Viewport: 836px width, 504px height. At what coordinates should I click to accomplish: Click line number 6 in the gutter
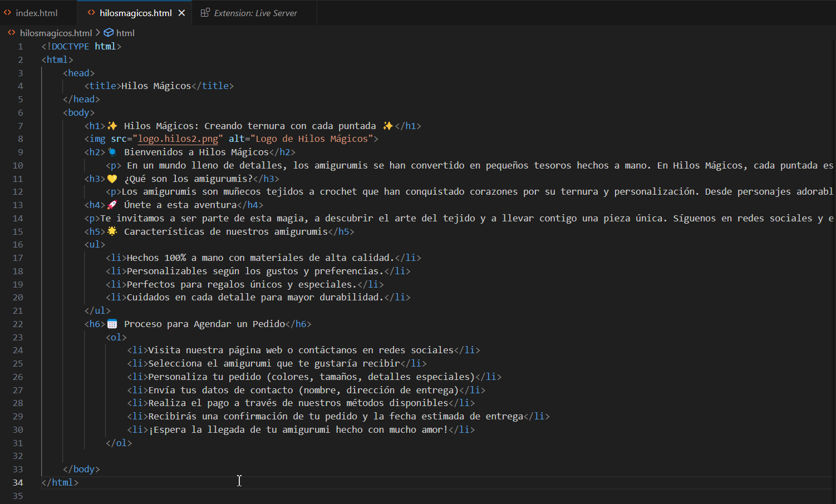pos(21,112)
